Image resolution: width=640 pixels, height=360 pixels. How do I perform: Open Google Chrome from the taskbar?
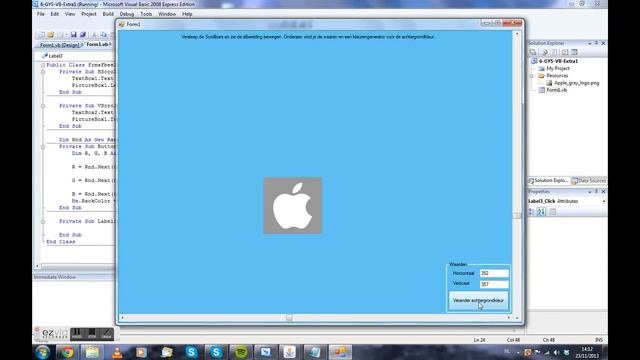[68, 352]
